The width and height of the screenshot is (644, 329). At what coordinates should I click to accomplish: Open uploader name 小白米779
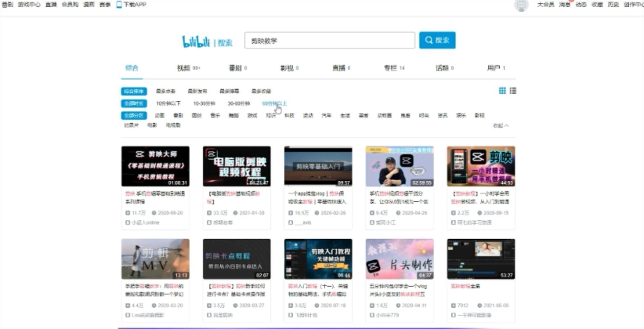click(387, 315)
